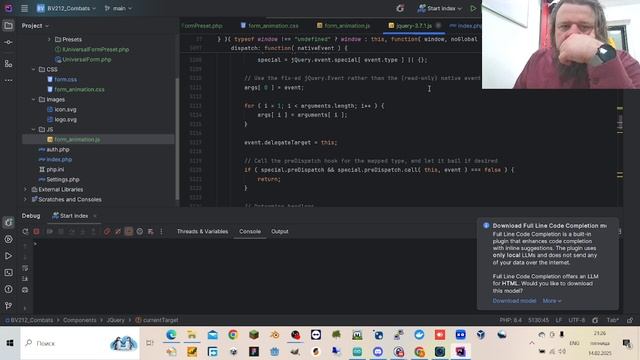
Task: Open Google Chrome from taskbar
Action: (x=233, y=335)
